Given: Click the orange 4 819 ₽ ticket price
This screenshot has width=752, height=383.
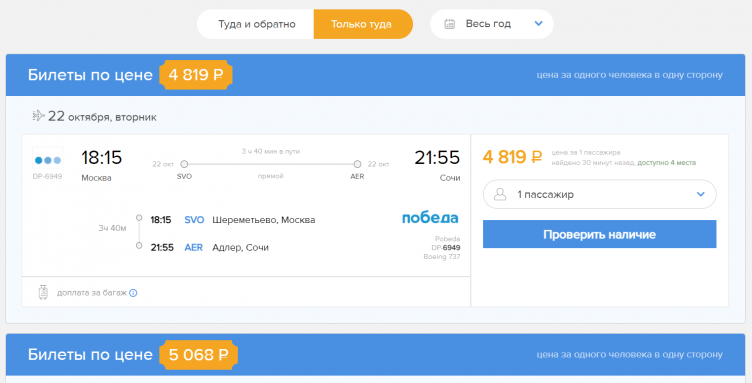Looking at the screenshot, I should coord(512,157).
